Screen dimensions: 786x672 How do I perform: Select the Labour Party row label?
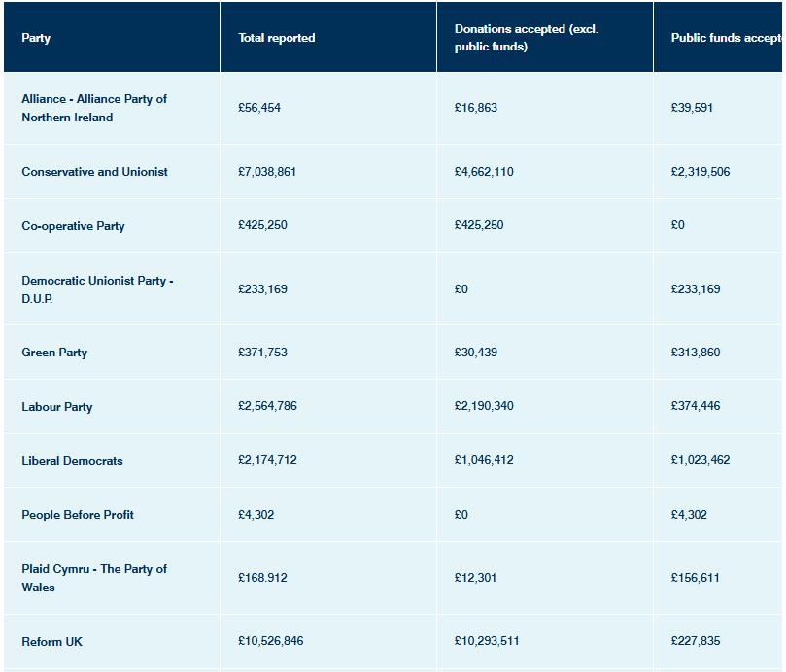click(57, 407)
